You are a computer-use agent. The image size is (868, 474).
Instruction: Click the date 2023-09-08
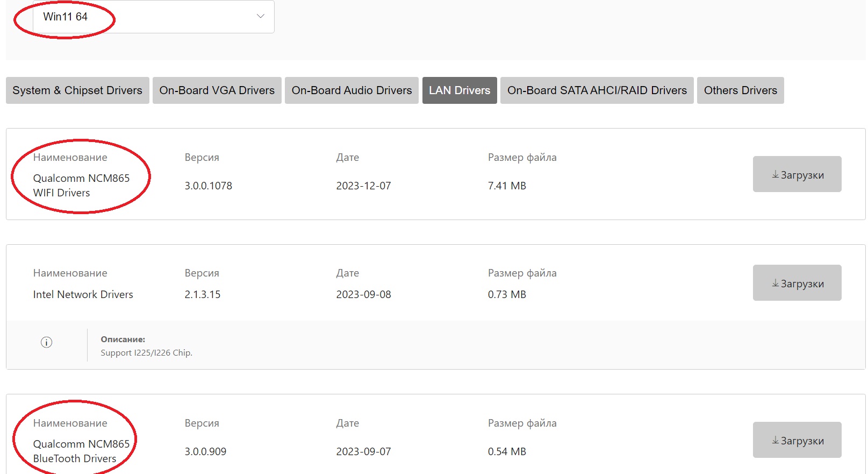tap(363, 294)
